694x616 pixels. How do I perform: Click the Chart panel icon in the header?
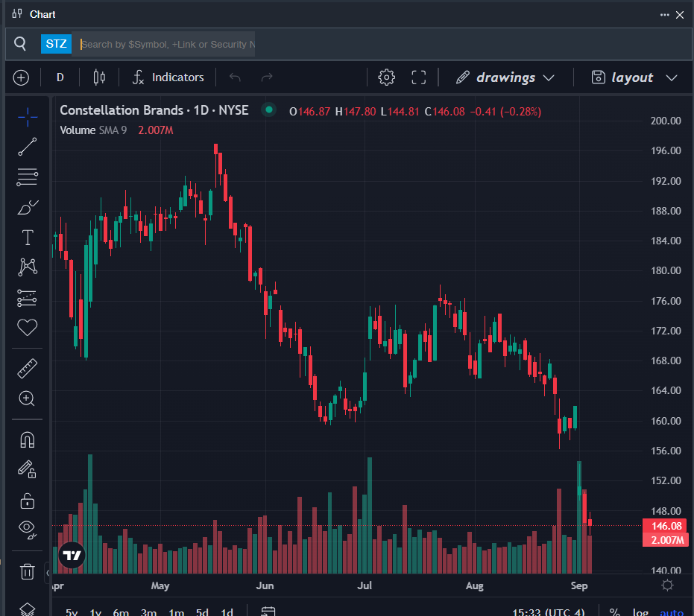(17, 14)
